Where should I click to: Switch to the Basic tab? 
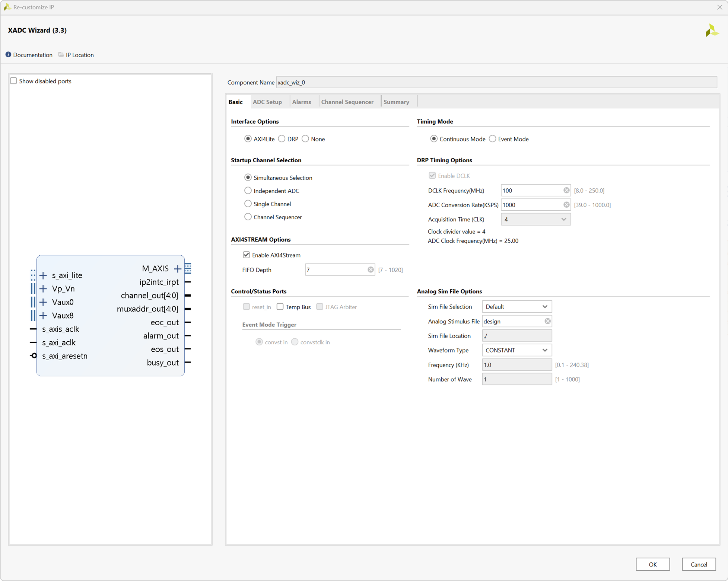click(236, 102)
